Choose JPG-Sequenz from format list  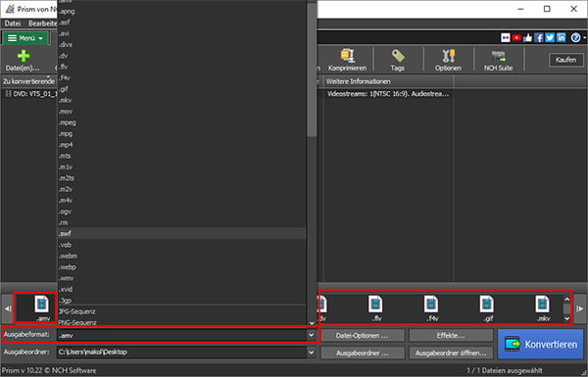click(x=182, y=311)
